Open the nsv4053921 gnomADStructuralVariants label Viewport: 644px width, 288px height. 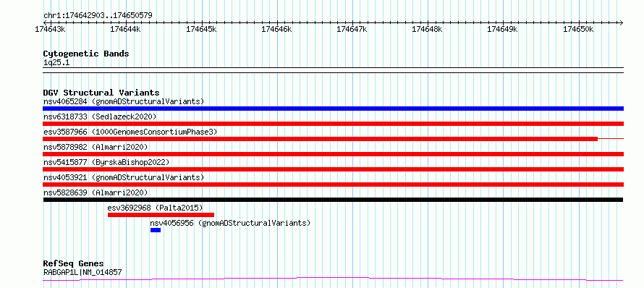[124, 177]
